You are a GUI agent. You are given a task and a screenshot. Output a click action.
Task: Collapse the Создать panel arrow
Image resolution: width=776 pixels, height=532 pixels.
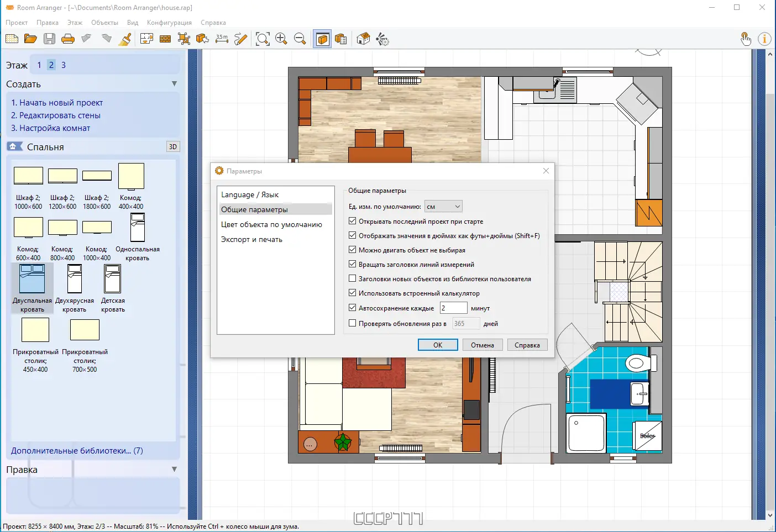174,84
